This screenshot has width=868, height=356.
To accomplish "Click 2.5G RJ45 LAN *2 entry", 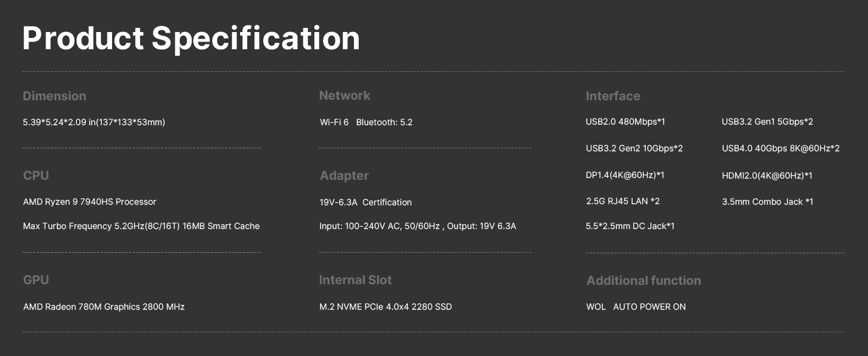I will (623, 201).
